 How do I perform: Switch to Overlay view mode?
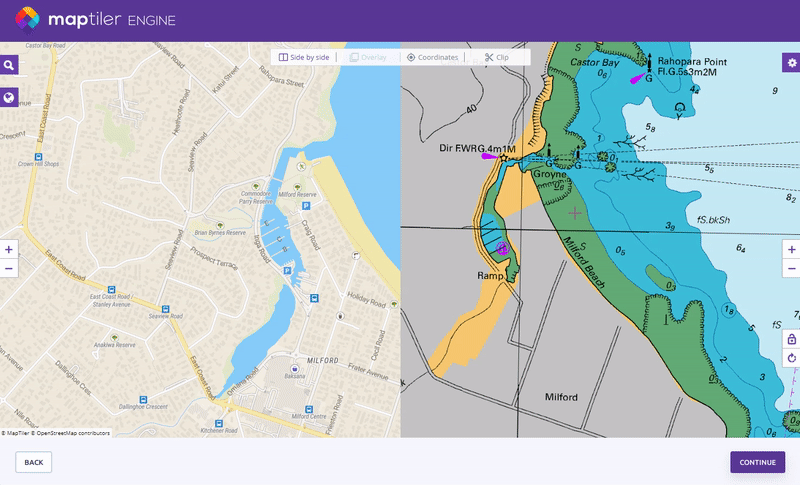coord(368,57)
